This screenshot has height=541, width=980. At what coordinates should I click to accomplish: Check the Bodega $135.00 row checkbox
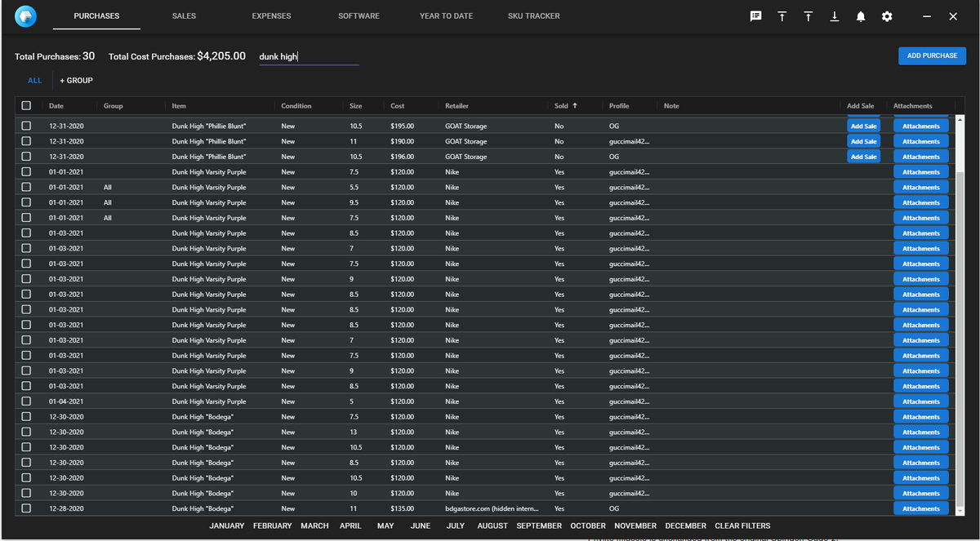click(x=26, y=508)
